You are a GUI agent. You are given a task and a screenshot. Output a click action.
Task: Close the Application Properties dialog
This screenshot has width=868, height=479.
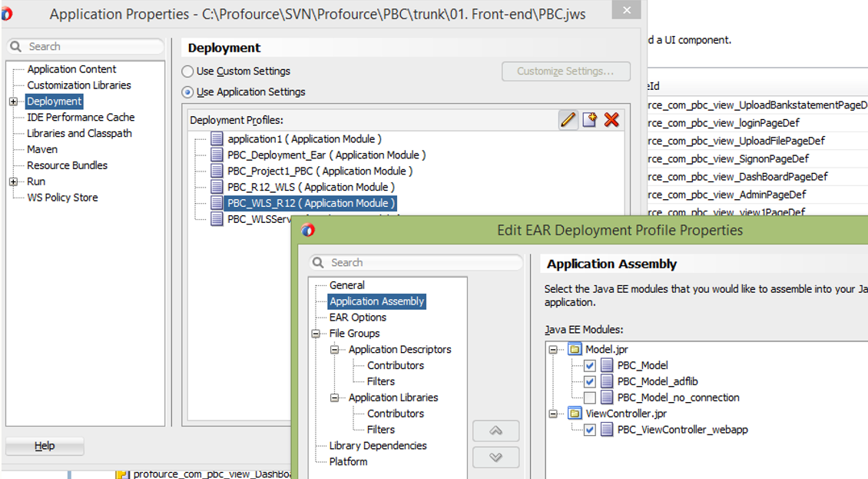(627, 10)
